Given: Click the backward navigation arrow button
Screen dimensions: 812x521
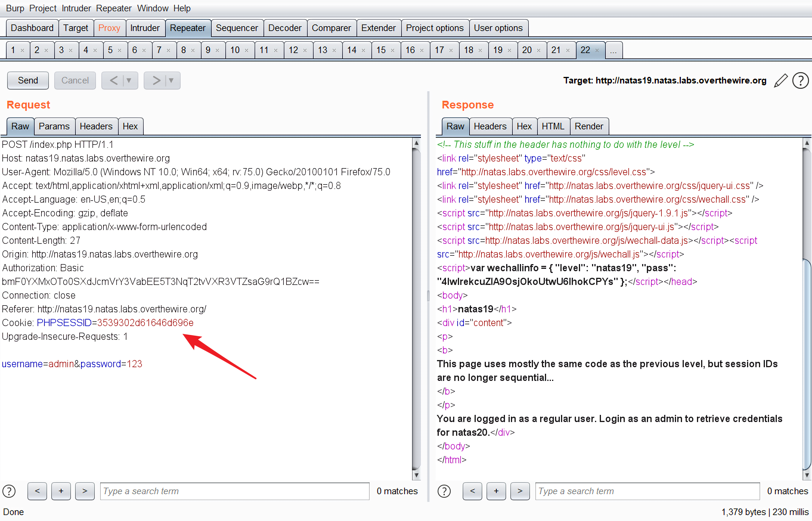Looking at the screenshot, I should click(114, 80).
